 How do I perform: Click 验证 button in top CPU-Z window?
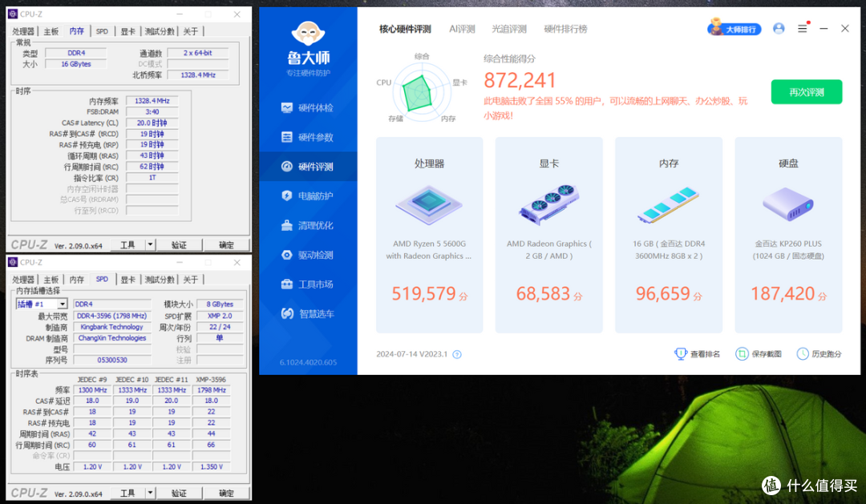click(x=179, y=244)
